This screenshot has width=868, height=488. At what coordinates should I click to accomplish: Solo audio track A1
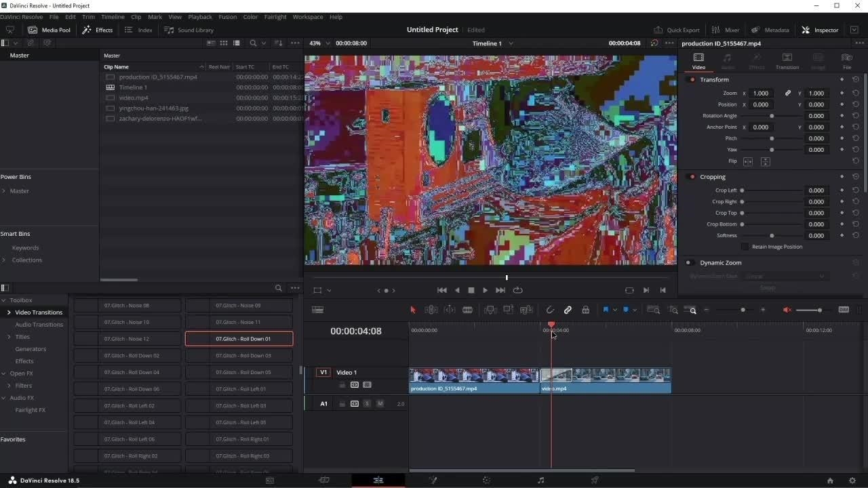[x=367, y=404]
